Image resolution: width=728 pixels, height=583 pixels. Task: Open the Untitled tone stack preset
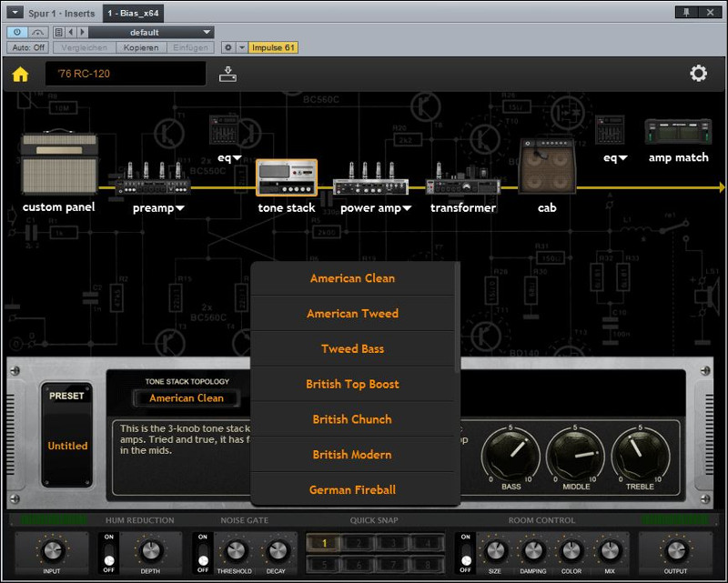pos(67,446)
